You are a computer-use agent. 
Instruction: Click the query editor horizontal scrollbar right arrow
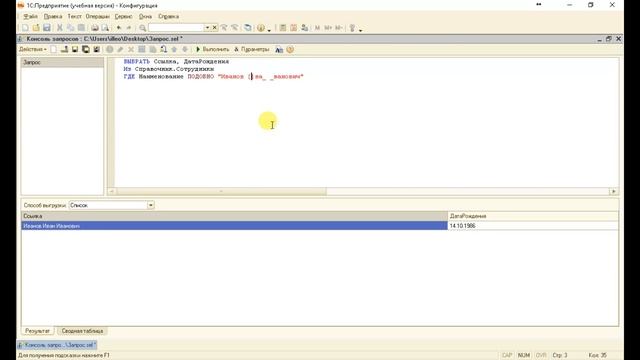pyautogui.click(x=613, y=191)
